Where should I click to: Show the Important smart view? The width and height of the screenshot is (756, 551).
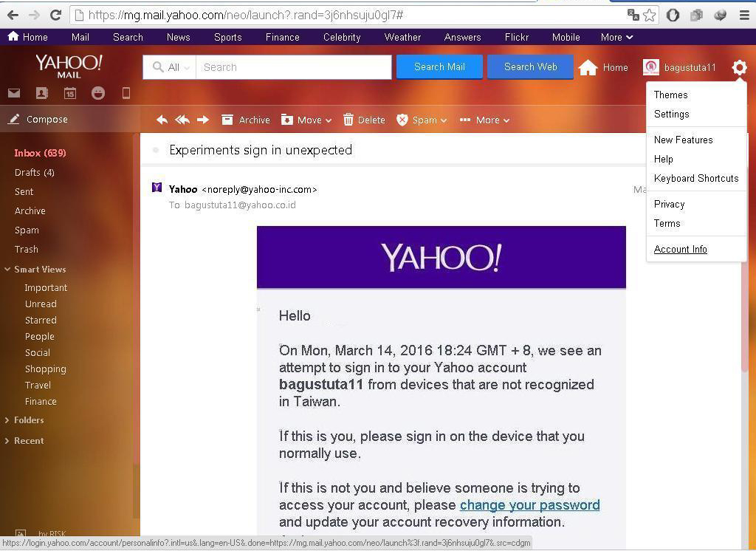pyautogui.click(x=46, y=287)
